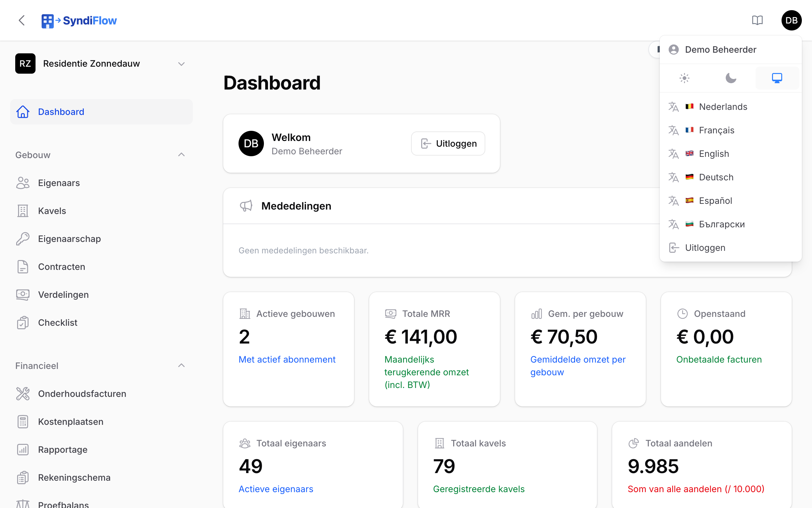The height and width of the screenshot is (508, 812).
Task: Click the document icon next to Contracten
Action: coord(23,267)
